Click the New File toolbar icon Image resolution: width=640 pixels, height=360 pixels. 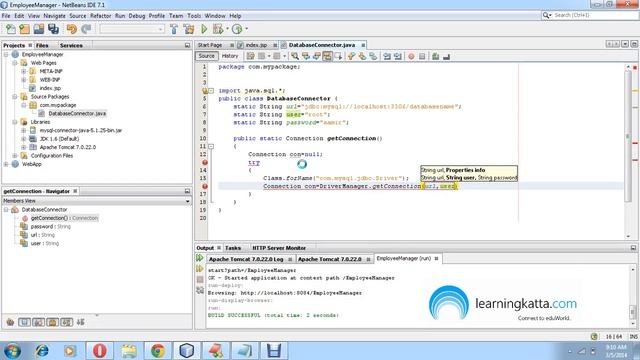(x=11, y=29)
